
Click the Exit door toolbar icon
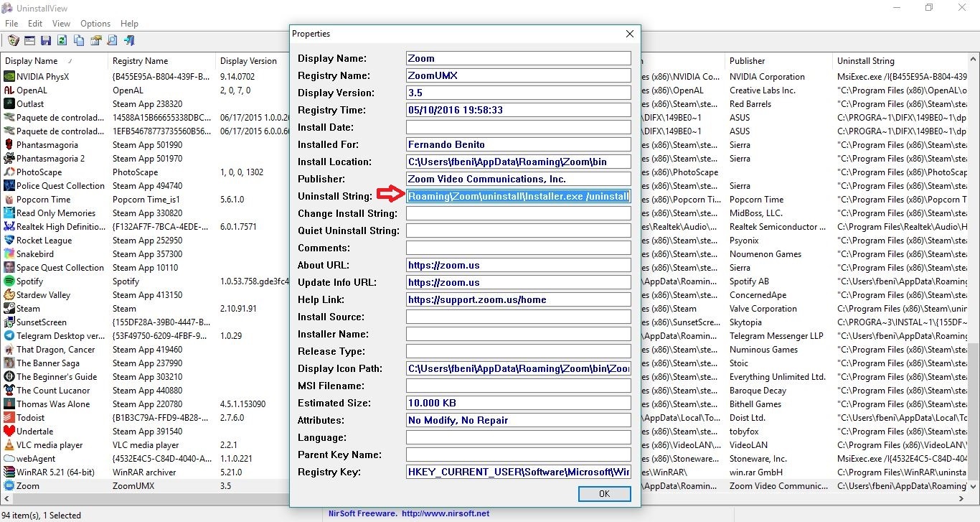point(130,41)
